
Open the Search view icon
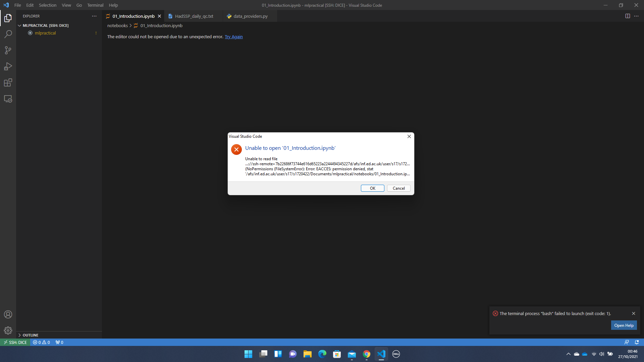[x=8, y=34]
